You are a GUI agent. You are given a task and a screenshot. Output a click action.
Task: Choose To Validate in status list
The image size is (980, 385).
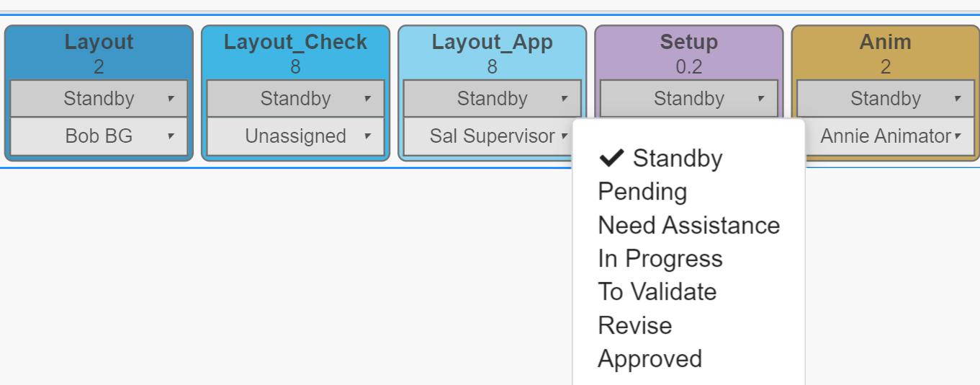point(657,292)
